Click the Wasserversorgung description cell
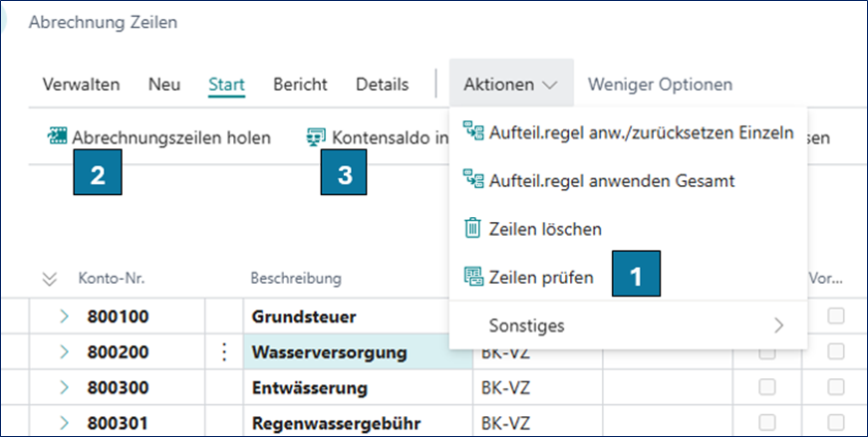The width and height of the screenshot is (868, 437). (x=358, y=351)
